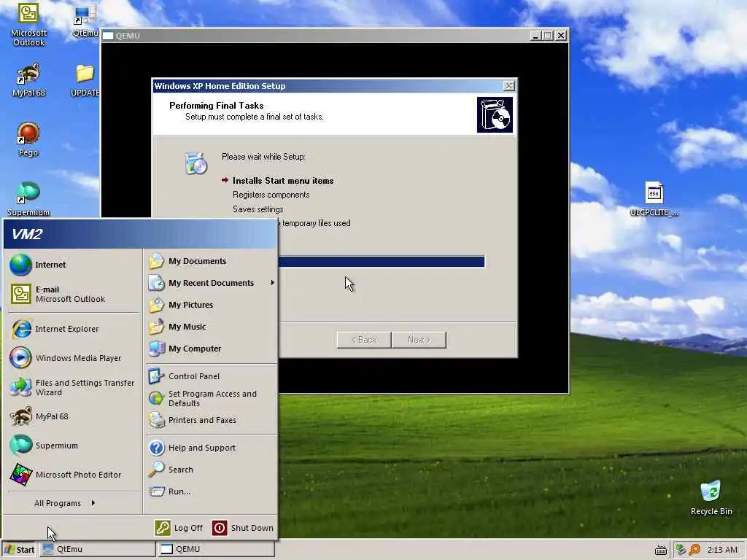Open Printers and Faxes
This screenshot has width=747, height=560.
click(212, 420)
